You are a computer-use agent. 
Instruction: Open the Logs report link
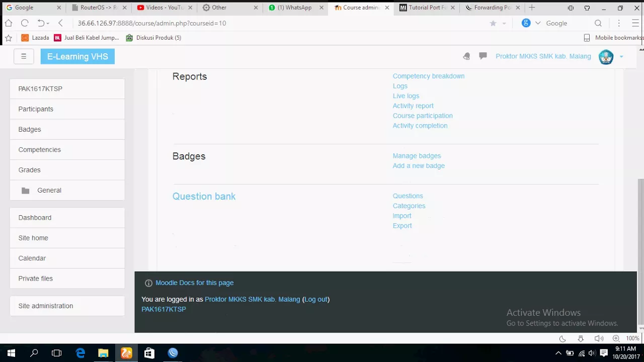400,86
